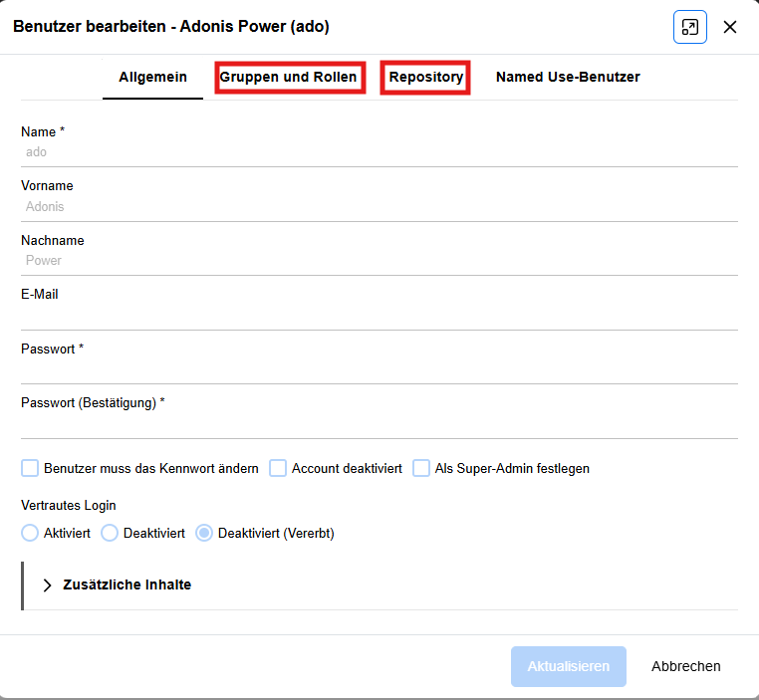Check the Account deaktiviert checkbox
Viewport: 759px width, 700px height.
tap(278, 468)
